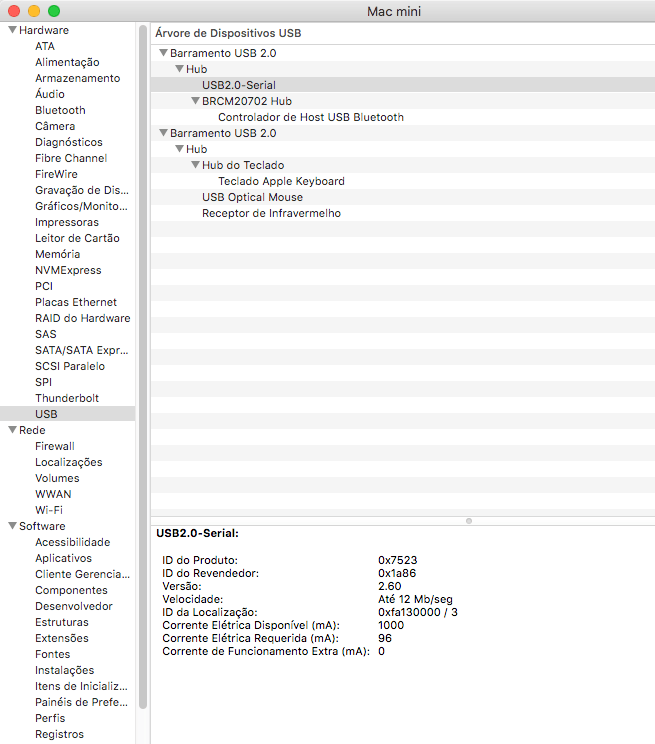Collapse second Barramento USB 2.0 tree

(x=164, y=133)
